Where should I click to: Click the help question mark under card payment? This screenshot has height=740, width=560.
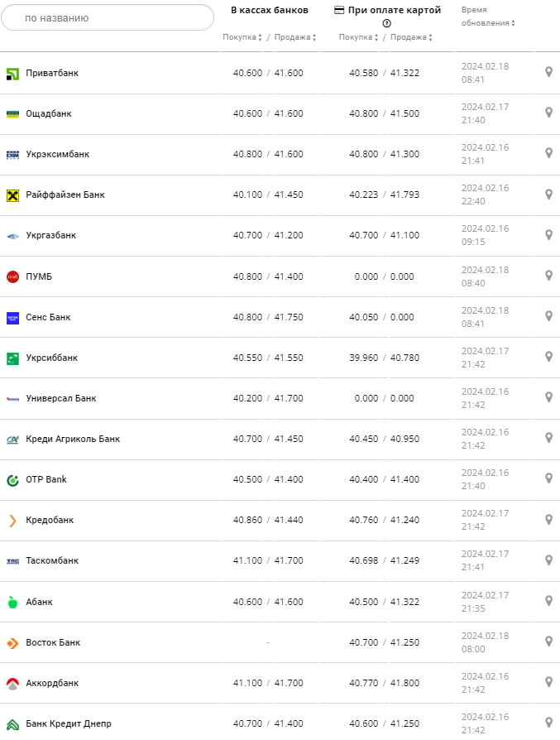[386, 23]
